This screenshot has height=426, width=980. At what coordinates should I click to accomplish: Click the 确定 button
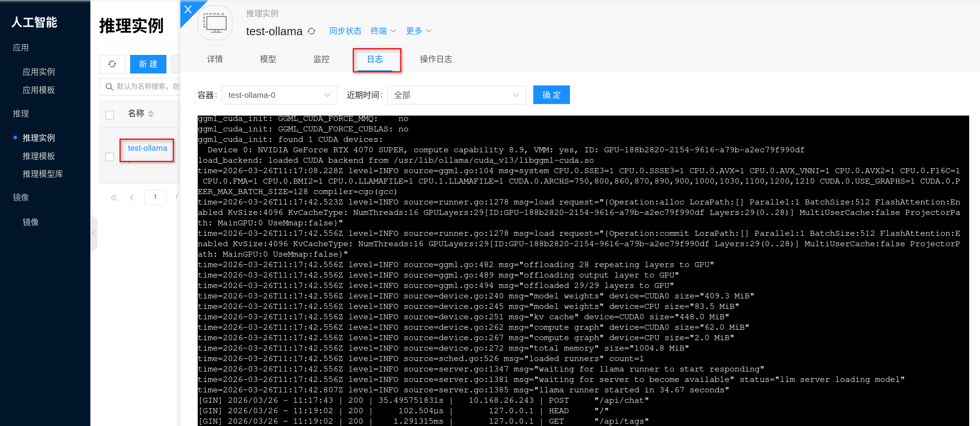551,95
